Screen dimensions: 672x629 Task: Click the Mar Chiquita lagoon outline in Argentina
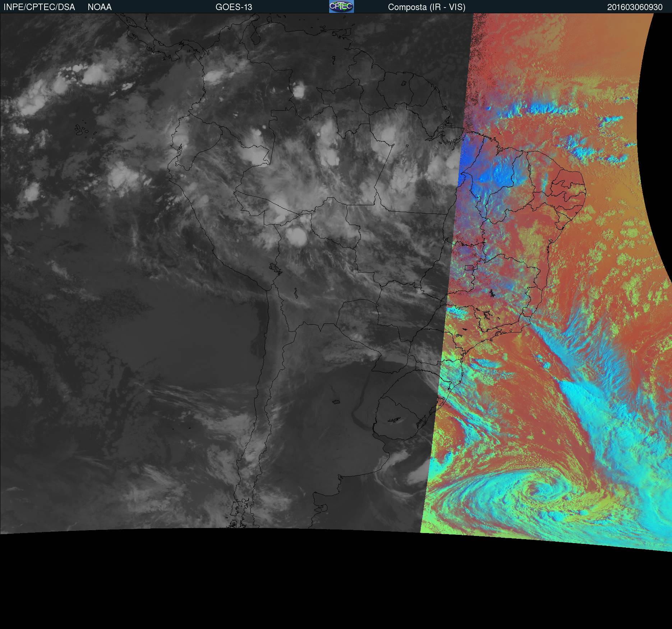336,402
